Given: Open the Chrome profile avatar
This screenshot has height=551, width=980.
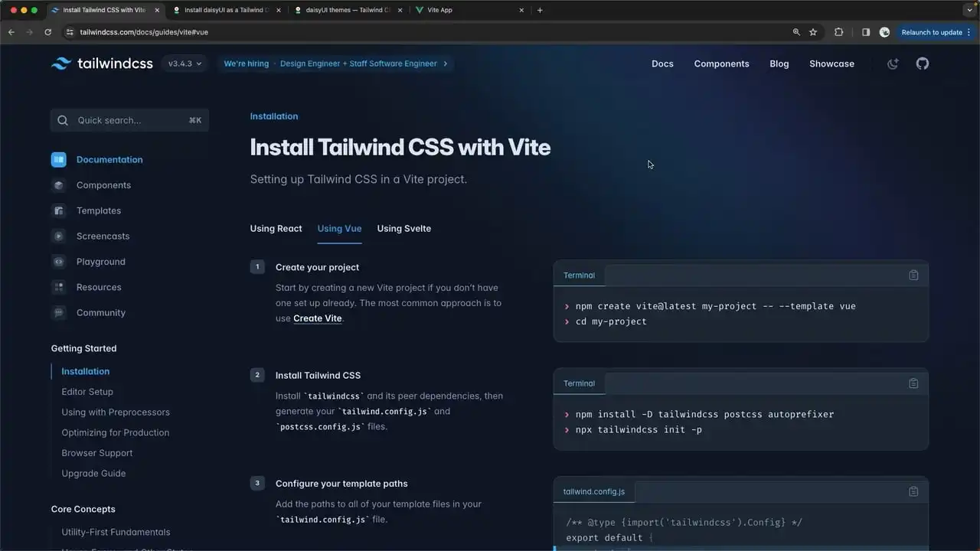Looking at the screenshot, I should point(884,32).
